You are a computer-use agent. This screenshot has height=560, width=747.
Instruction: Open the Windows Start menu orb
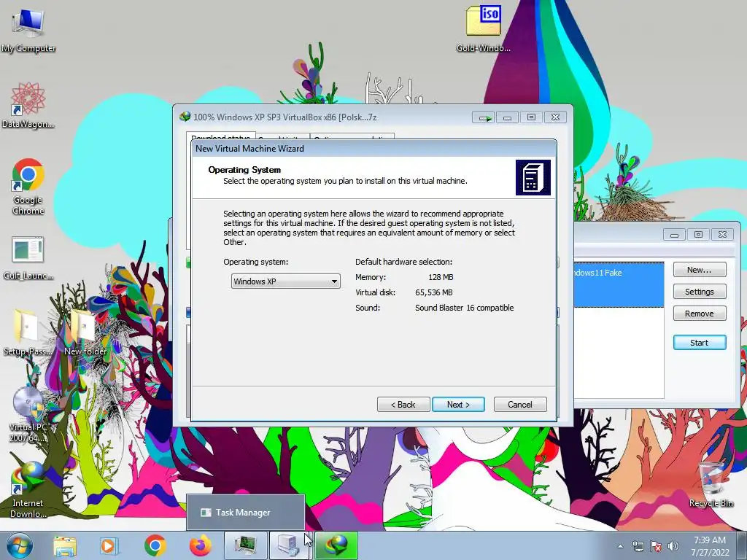tap(20, 545)
